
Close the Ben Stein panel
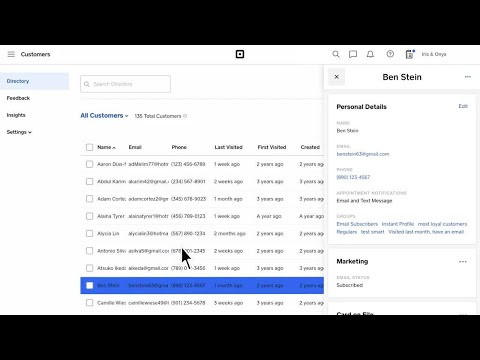336,77
